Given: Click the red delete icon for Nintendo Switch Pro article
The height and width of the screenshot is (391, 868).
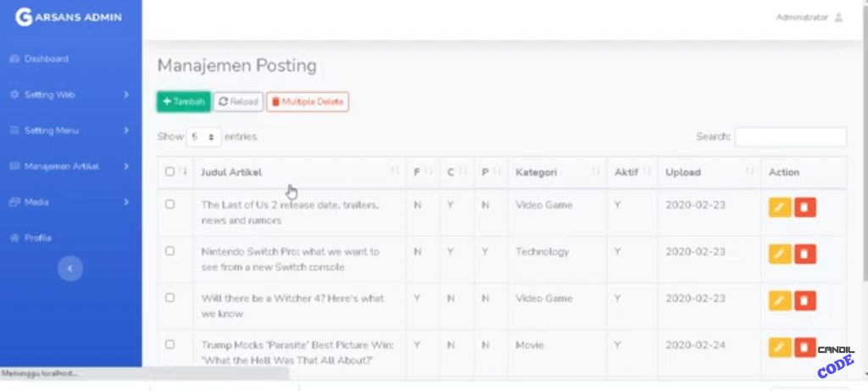Looking at the screenshot, I should pos(804,254).
